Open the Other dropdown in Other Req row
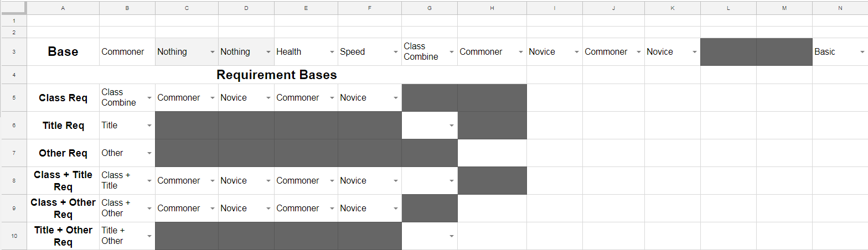 coord(149,153)
